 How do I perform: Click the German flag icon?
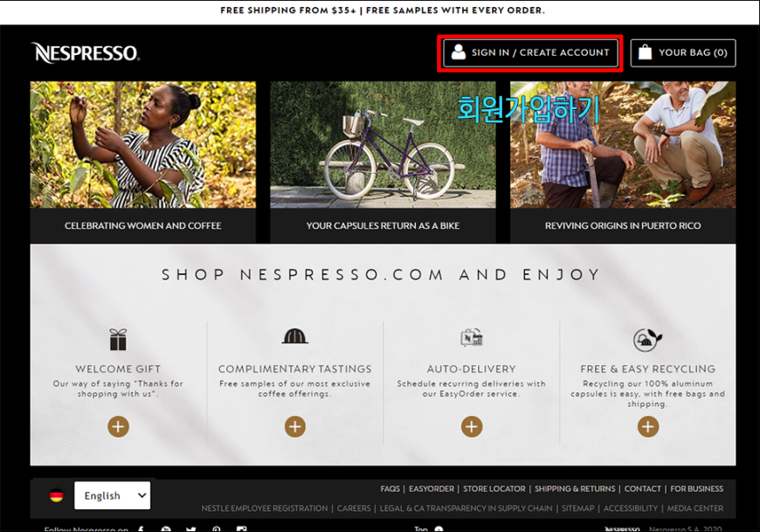56,495
